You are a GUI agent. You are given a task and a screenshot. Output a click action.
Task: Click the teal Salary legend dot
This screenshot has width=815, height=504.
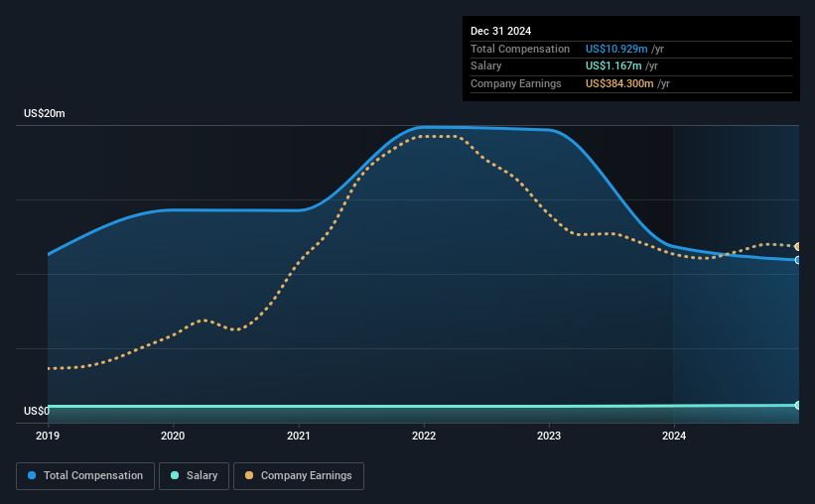pyautogui.click(x=175, y=475)
